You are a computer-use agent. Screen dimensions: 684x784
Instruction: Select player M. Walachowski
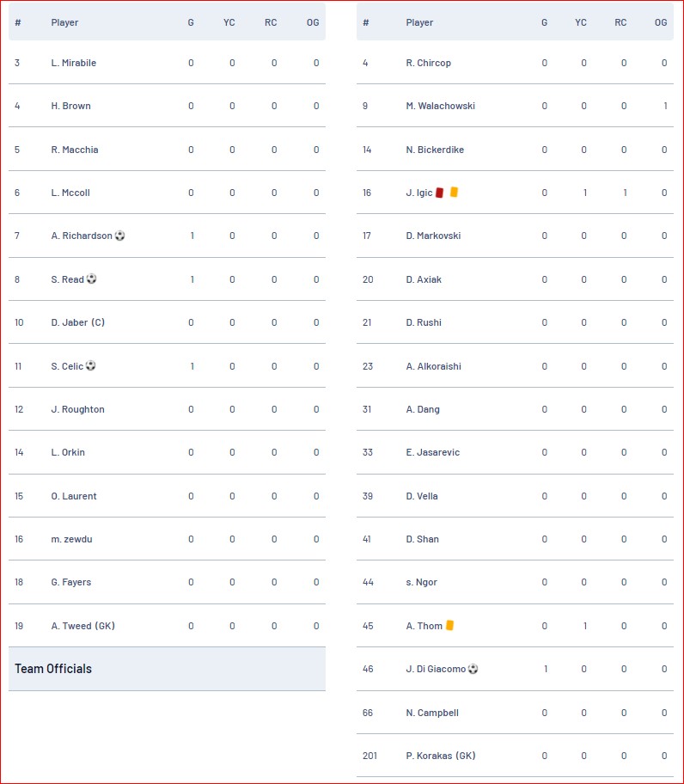pos(440,106)
